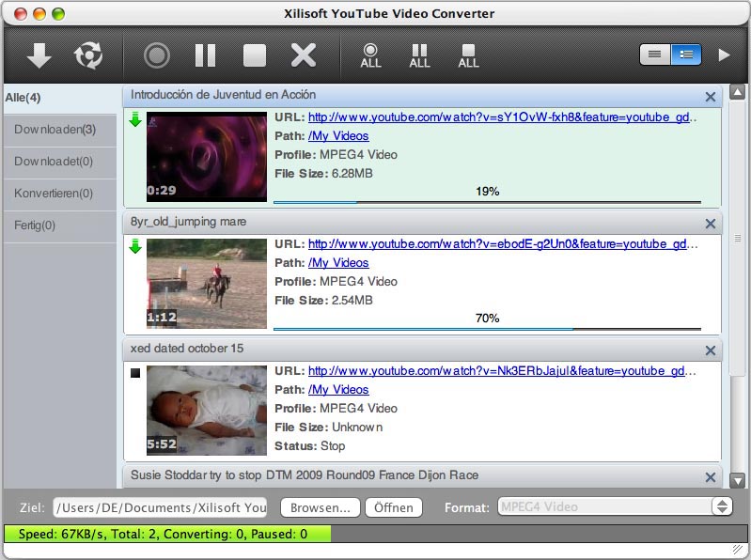Click the convert circular arrows icon

tap(88, 55)
